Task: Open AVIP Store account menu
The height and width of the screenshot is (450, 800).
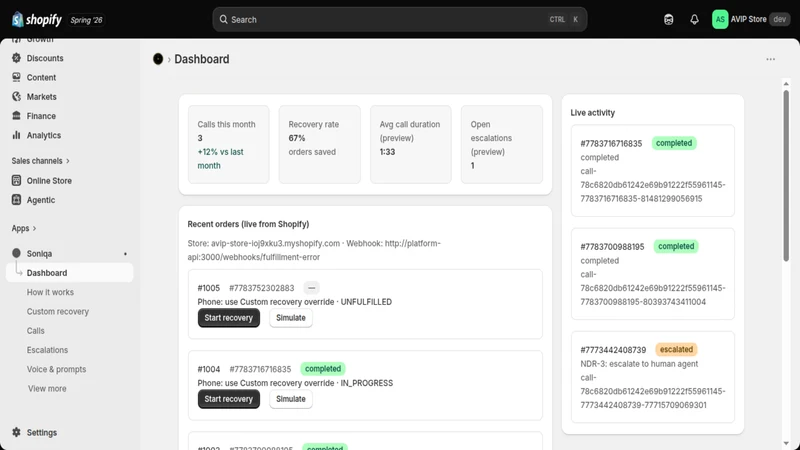Action: point(751,19)
